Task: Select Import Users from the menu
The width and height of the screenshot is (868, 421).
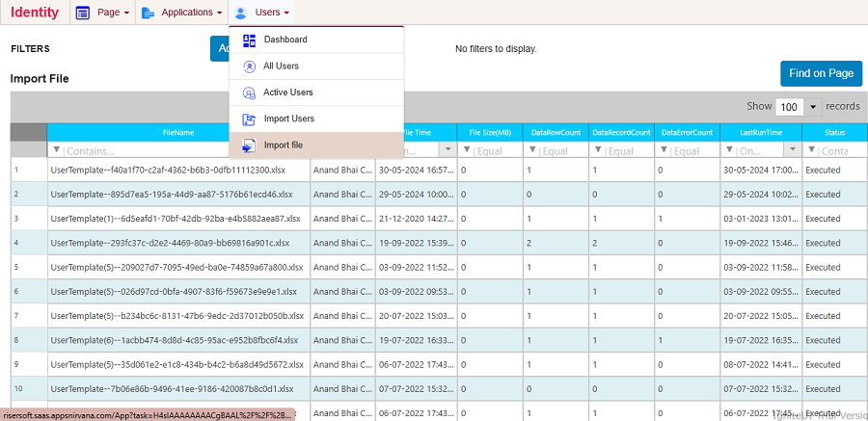Action: (289, 118)
